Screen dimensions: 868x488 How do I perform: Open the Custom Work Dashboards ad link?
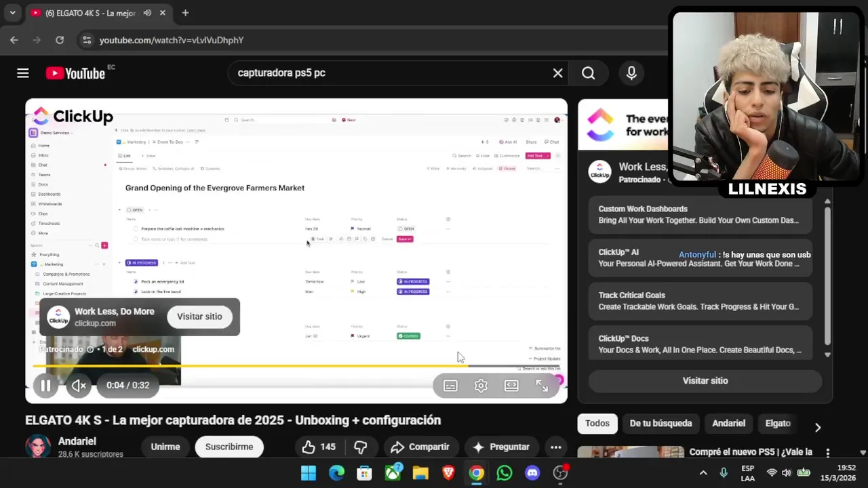point(700,215)
